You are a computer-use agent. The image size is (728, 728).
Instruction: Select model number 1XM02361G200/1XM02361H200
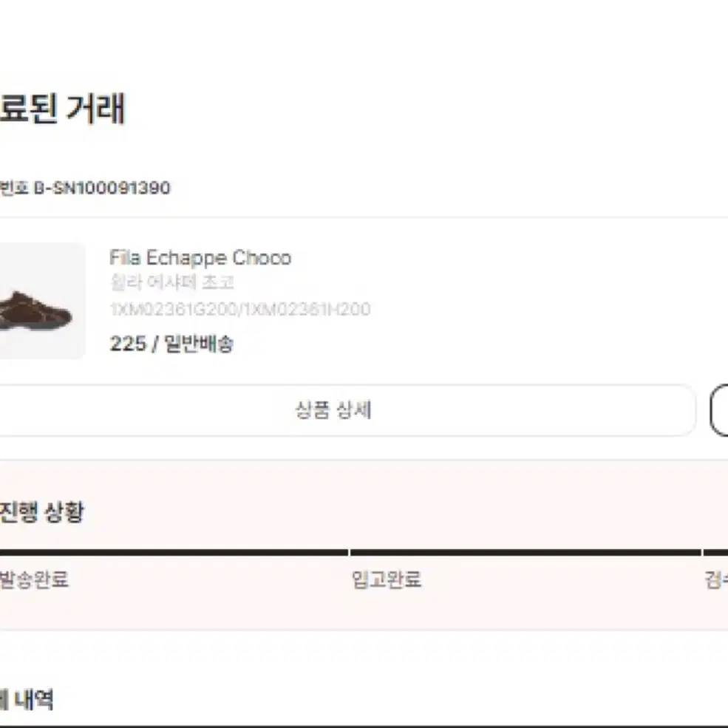(x=240, y=309)
